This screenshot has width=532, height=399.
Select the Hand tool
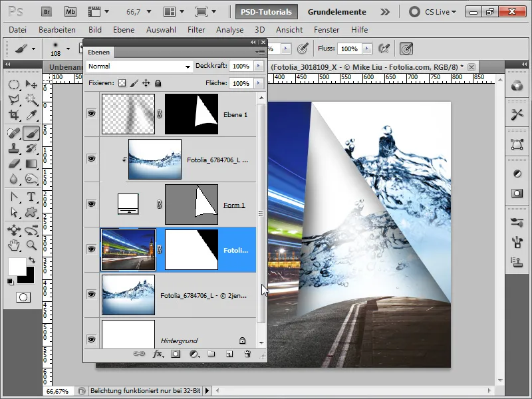click(x=14, y=245)
